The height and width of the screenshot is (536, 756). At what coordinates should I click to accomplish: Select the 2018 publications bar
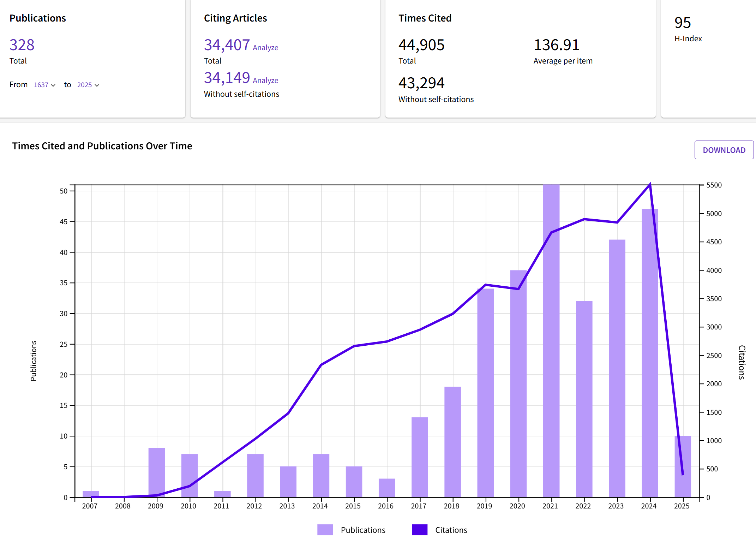[x=452, y=442]
